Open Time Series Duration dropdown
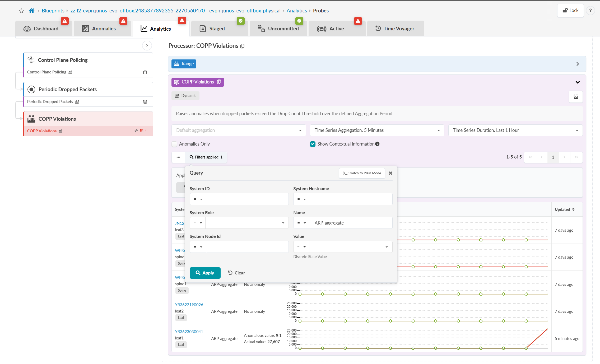Screen dimensions: 600x364 (515, 130)
